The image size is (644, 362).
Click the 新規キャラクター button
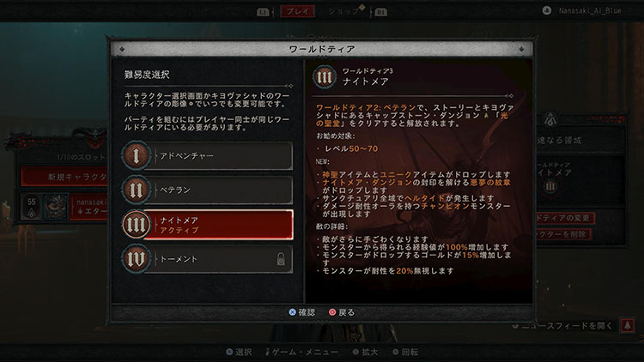pos(65,177)
